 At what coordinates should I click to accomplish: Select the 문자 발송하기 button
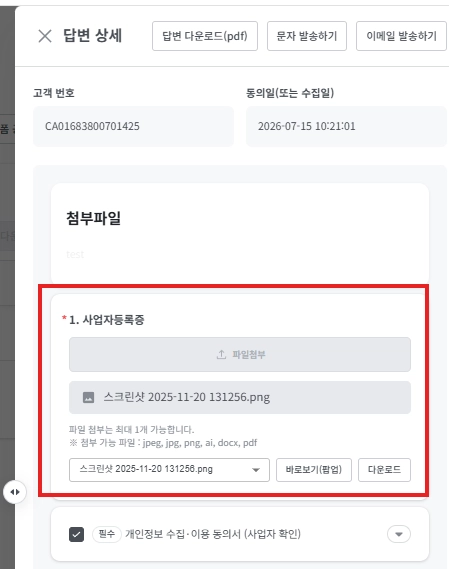(x=307, y=36)
